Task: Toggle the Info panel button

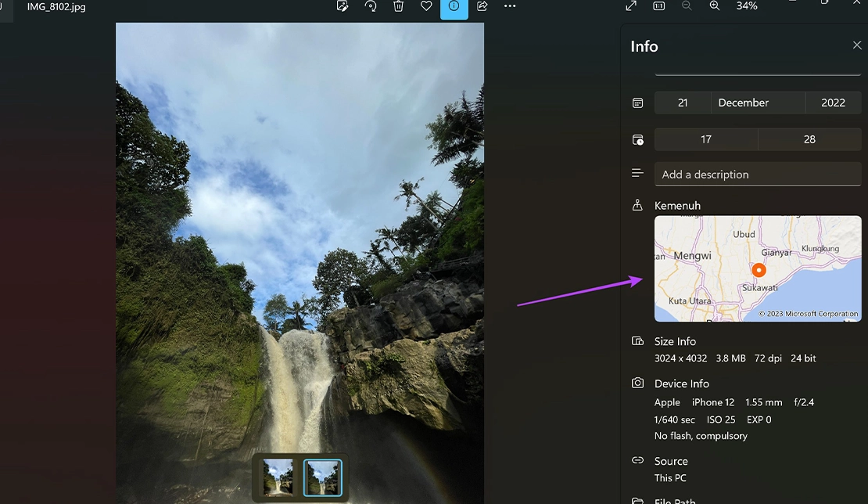Action: point(454,7)
